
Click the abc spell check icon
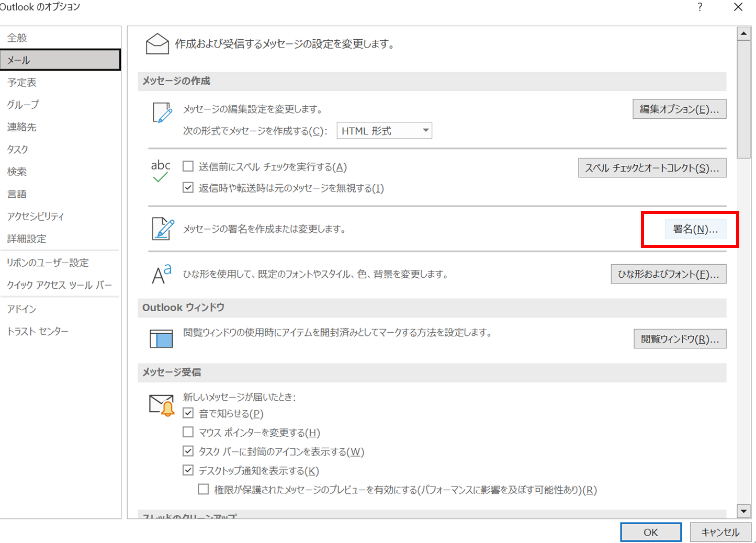pos(161,171)
